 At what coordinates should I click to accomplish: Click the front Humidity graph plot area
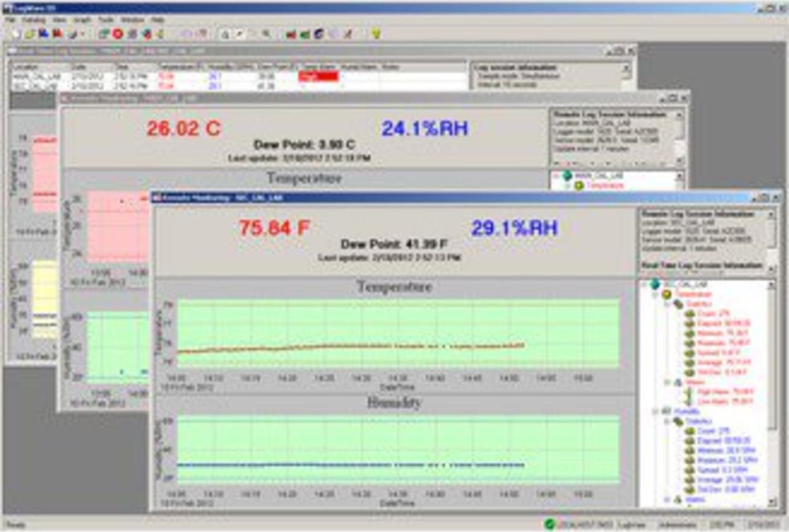point(398,449)
